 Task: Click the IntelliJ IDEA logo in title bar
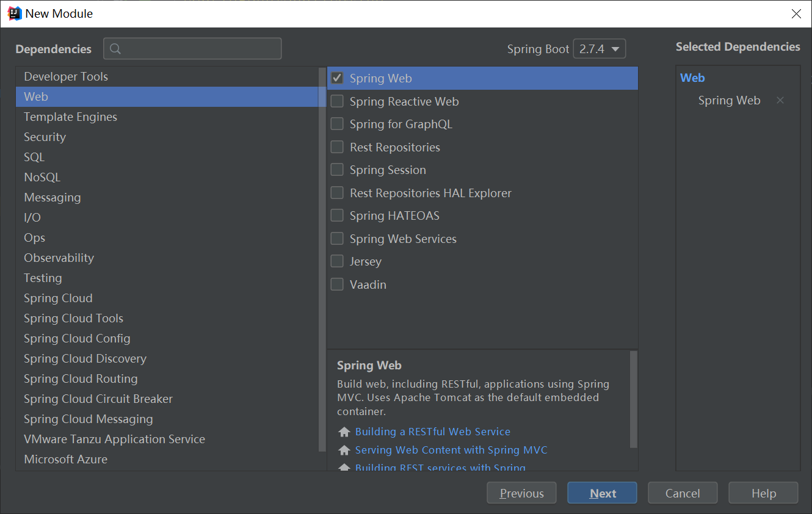15,13
